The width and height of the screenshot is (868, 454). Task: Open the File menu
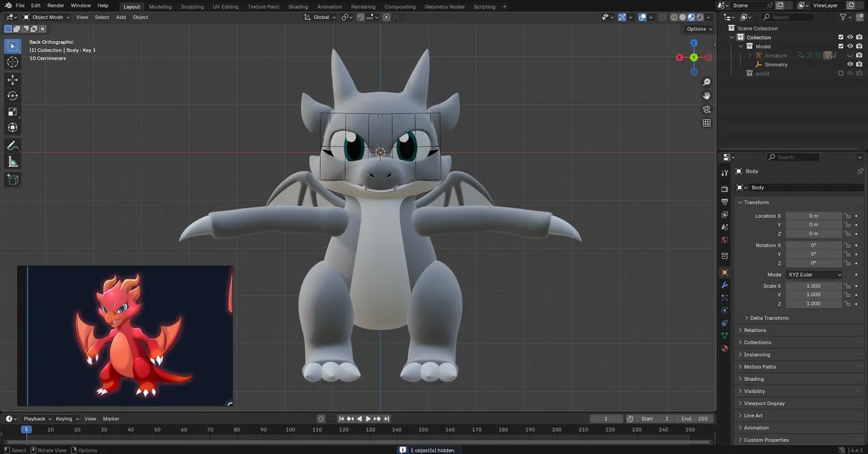tap(20, 5)
